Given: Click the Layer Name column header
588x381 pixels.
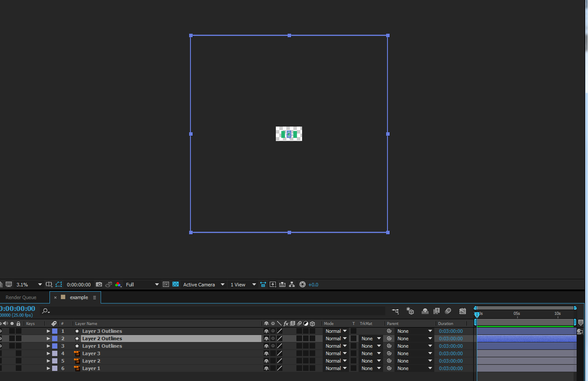Looking at the screenshot, I should tap(86, 324).
